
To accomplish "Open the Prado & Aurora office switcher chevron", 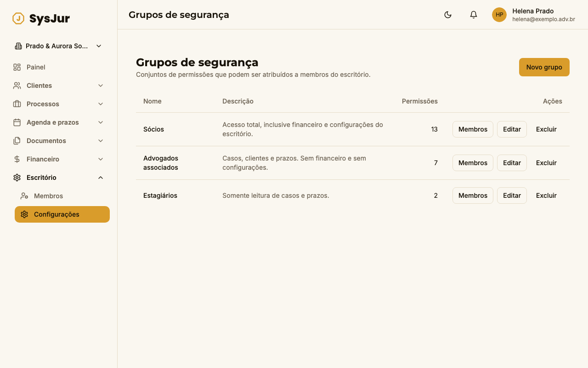I will [99, 46].
